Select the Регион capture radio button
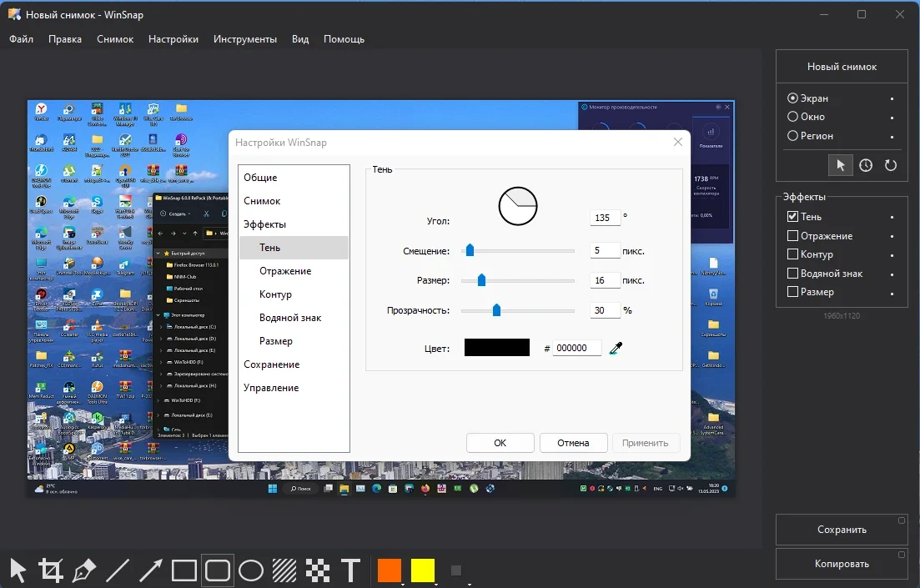920x588 pixels. tap(792, 136)
